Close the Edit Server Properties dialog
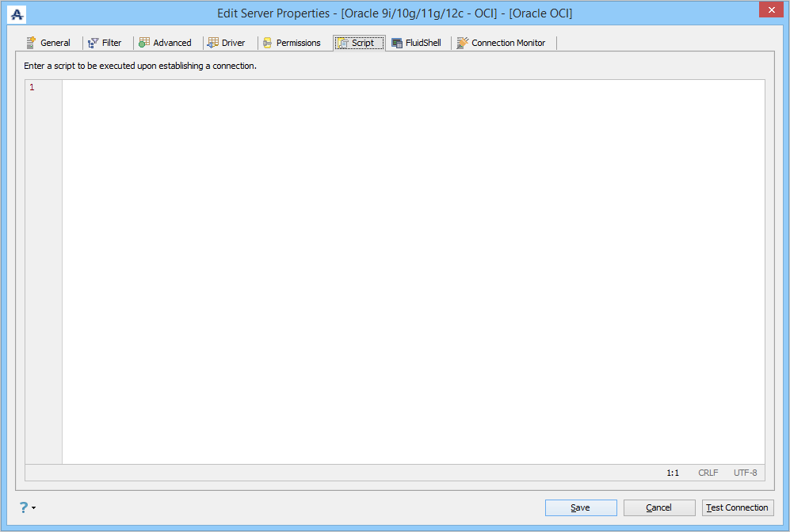The image size is (790, 532). click(x=771, y=9)
